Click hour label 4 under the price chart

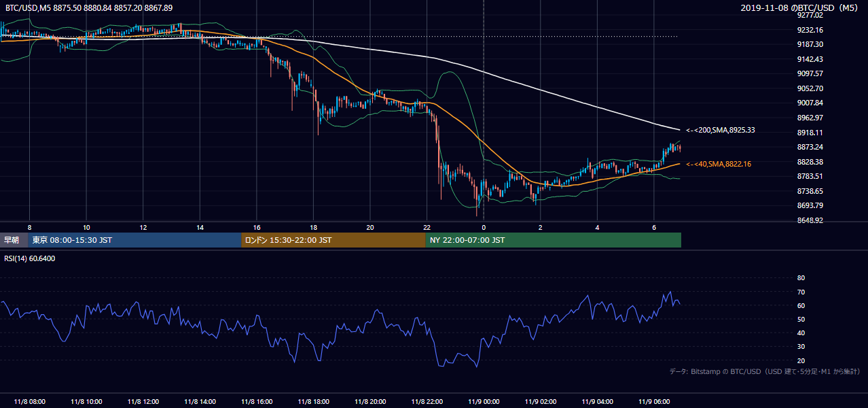coord(597,226)
